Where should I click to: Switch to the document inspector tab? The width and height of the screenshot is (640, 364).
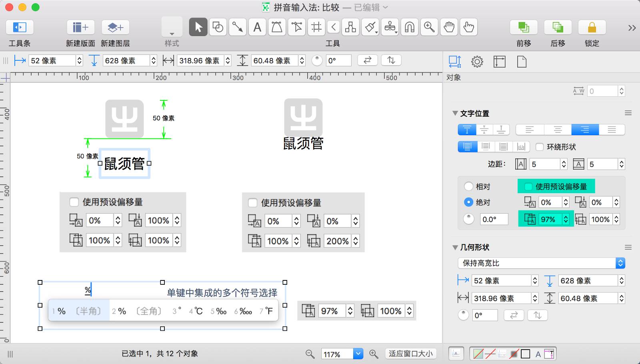[x=522, y=62]
